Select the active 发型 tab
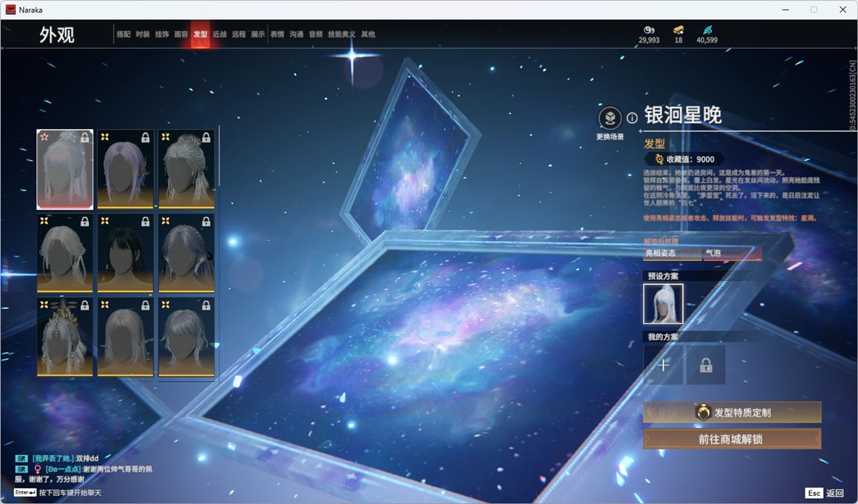Image resolution: width=858 pixels, height=504 pixels. click(x=200, y=34)
